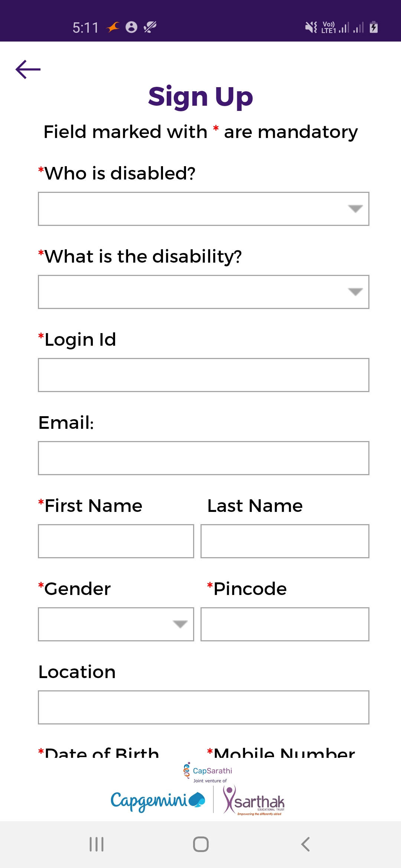Click into the Last Name field
Screen dimensions: 401x868
click(x=285, y=541)
